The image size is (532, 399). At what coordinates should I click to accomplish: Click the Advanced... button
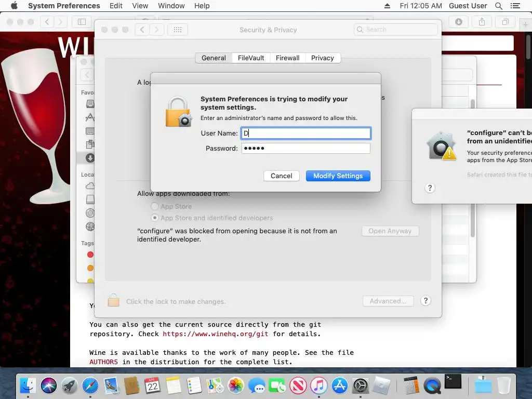[x=388, y=301]
